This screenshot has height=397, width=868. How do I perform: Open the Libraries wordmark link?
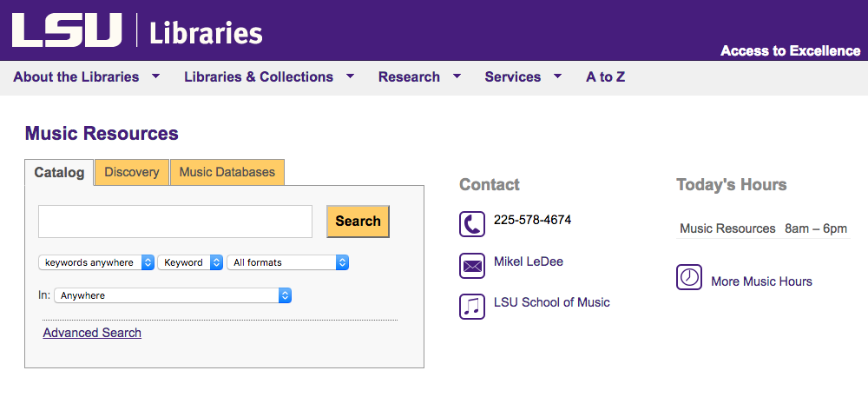pos(206,33)
